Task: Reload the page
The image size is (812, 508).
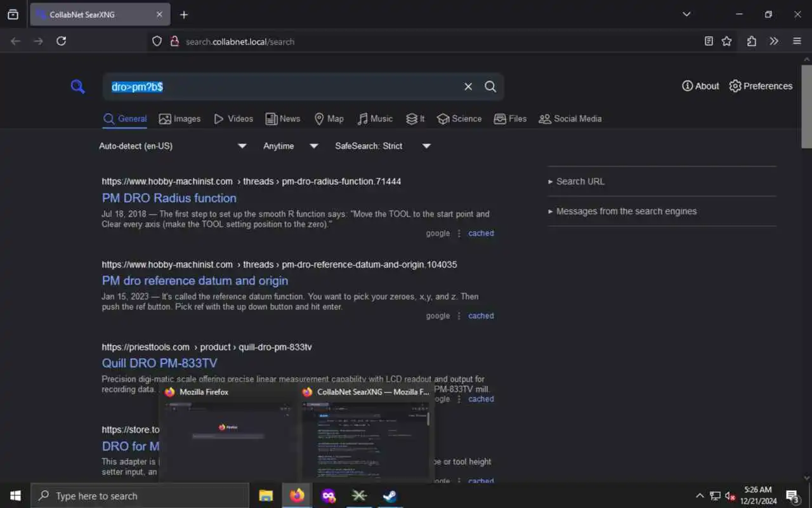Action: pos(61,41)
